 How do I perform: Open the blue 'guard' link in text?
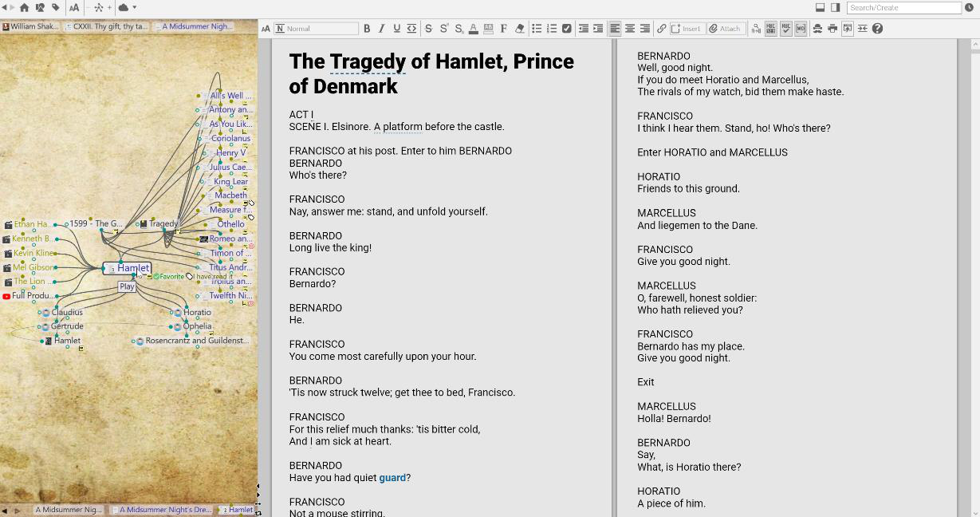(x=392, y=478)
